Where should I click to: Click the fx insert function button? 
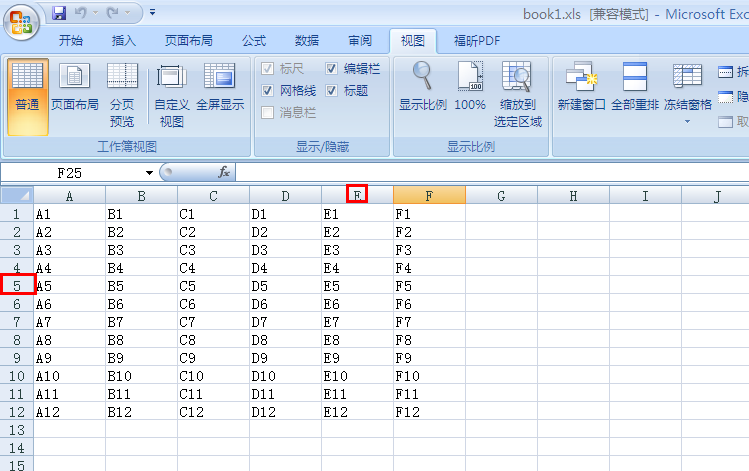pyautogui.click(x=224, y=172)
